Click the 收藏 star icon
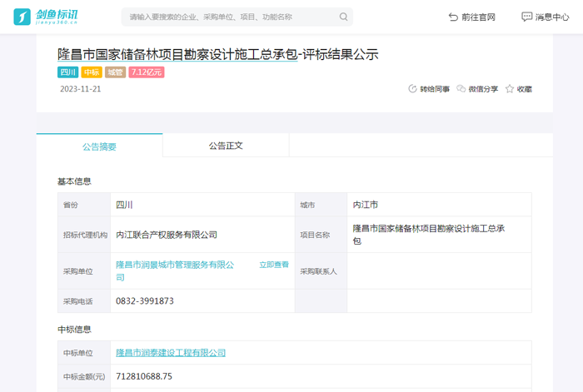583x392 pixels. (510, 89)
